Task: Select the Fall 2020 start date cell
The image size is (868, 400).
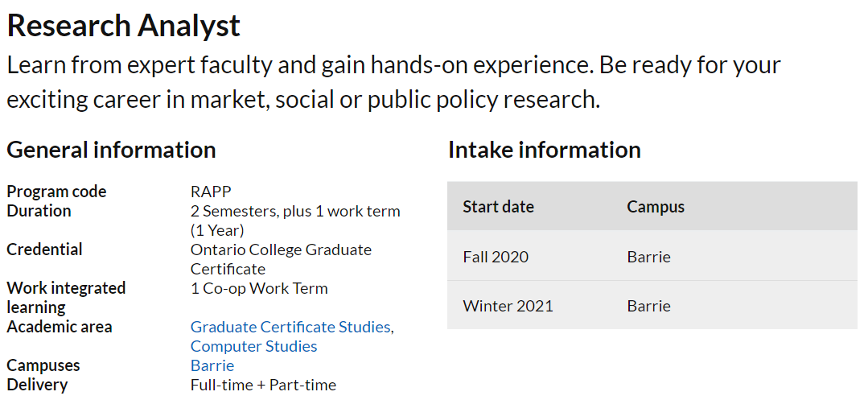Action: coord(496,257)
